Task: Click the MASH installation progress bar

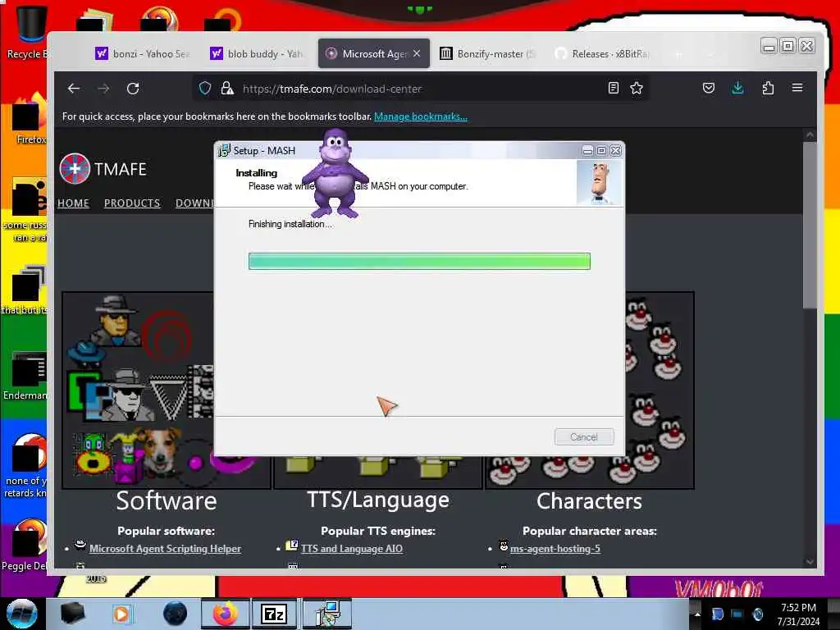Action: point(419,262)
